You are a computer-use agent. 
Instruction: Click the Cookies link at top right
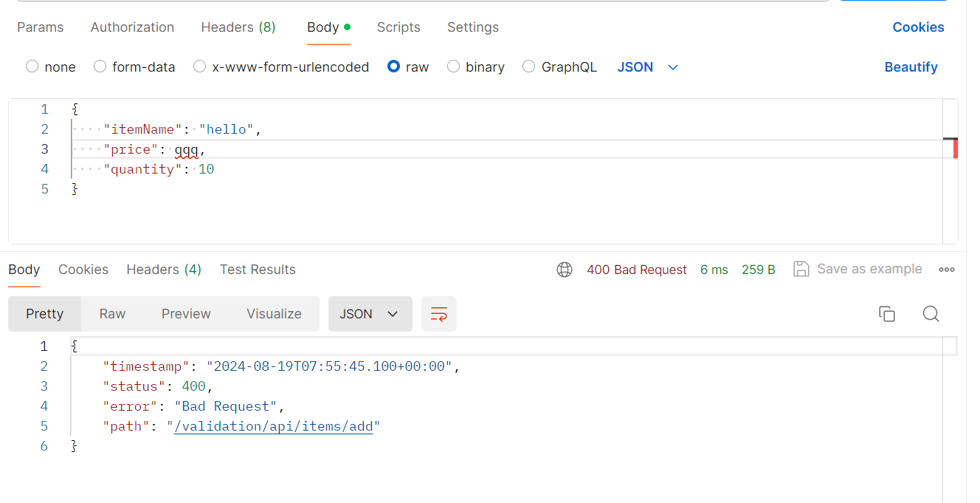pos(919,27)
